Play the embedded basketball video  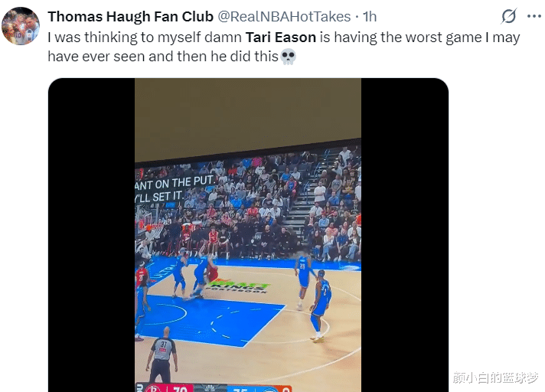pyautogui.click(x=248, y=235)
